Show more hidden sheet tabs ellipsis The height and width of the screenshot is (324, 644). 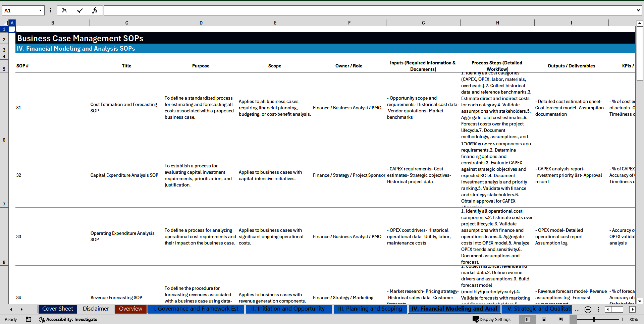point(577,310)
